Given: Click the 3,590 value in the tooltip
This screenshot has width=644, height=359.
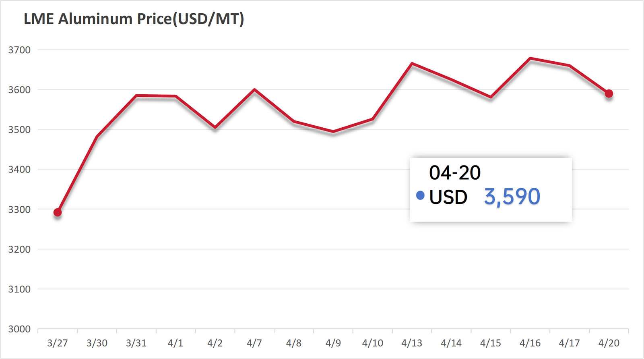Looking at the screenshot, I should [512, 197].
